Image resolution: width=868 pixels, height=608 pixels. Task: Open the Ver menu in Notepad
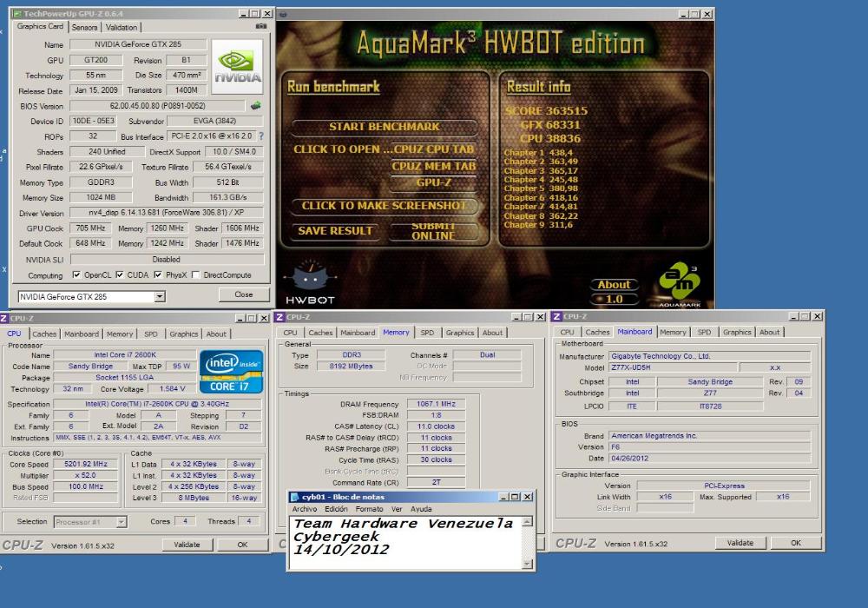[x=397, y=509]
